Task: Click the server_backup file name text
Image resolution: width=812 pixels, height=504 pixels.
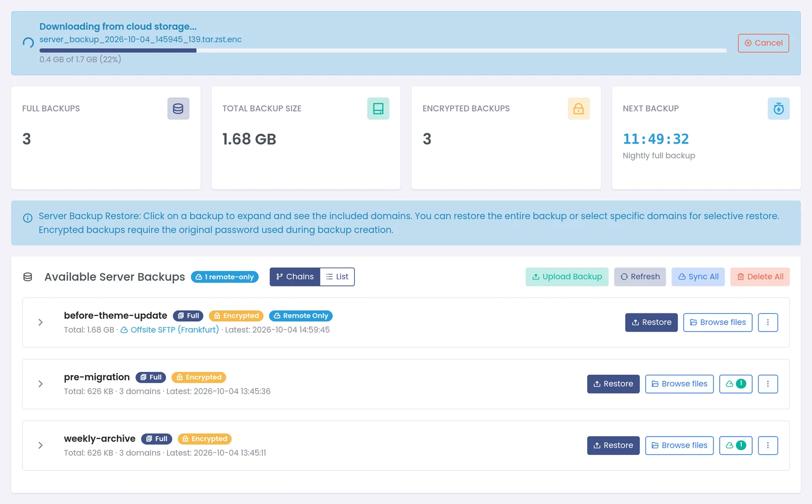Action: (x=141, y=40)
